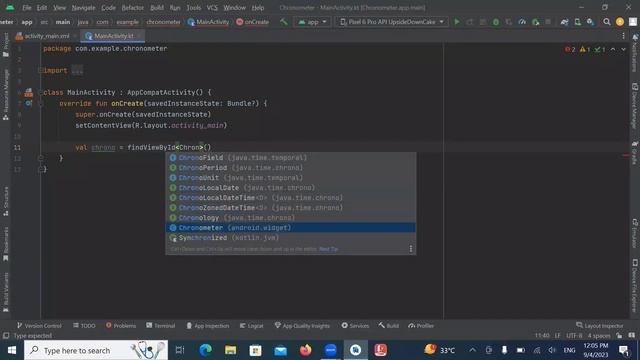Open the Resource Manager side panel
Viewport: 640px width, 360px height.
pyautogui.click(x=6, y=95)
